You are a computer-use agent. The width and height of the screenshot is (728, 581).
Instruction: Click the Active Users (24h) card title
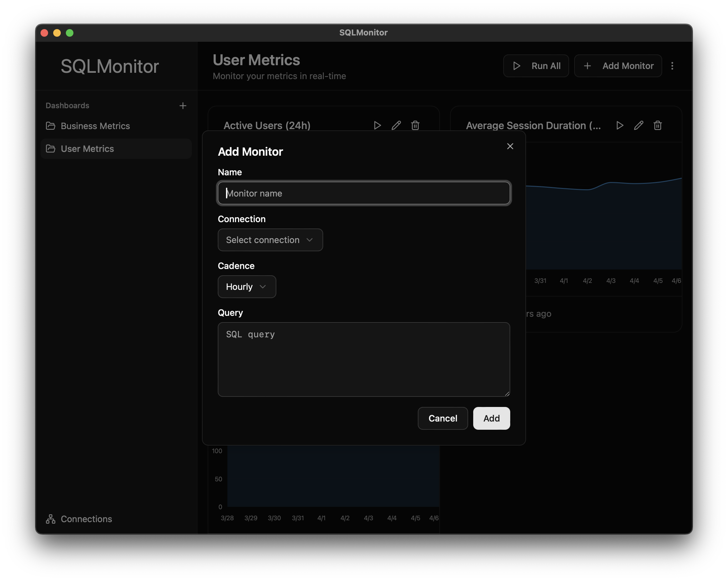267,126
